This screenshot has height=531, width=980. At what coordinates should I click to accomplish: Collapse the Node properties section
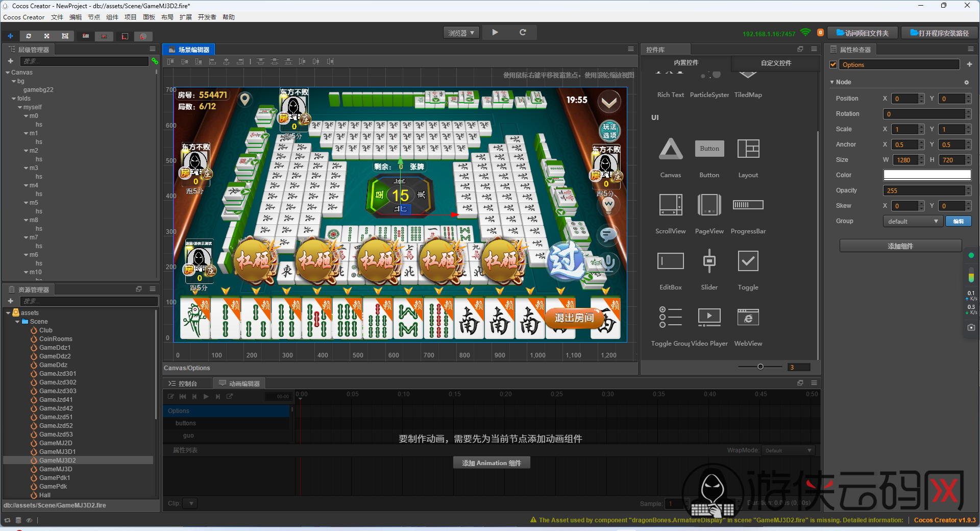coord(832,82)
